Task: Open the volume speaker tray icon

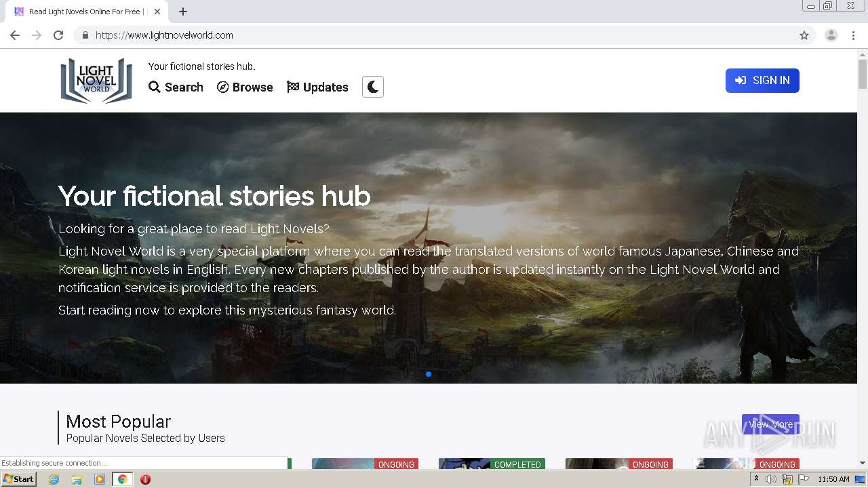Action: 771,479
